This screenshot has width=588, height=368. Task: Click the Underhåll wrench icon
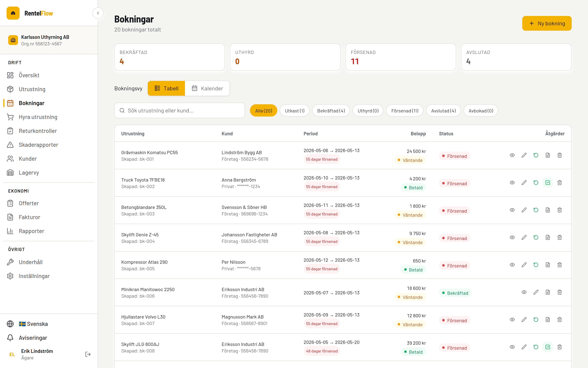pyautogui.click(x=10, y=262)
